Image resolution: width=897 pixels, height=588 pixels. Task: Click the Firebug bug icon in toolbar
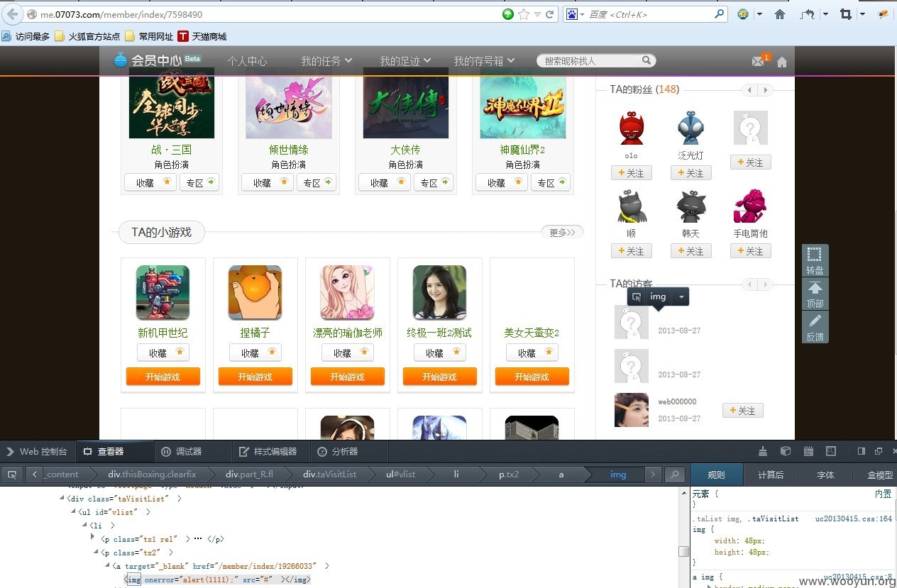point(884,14)
